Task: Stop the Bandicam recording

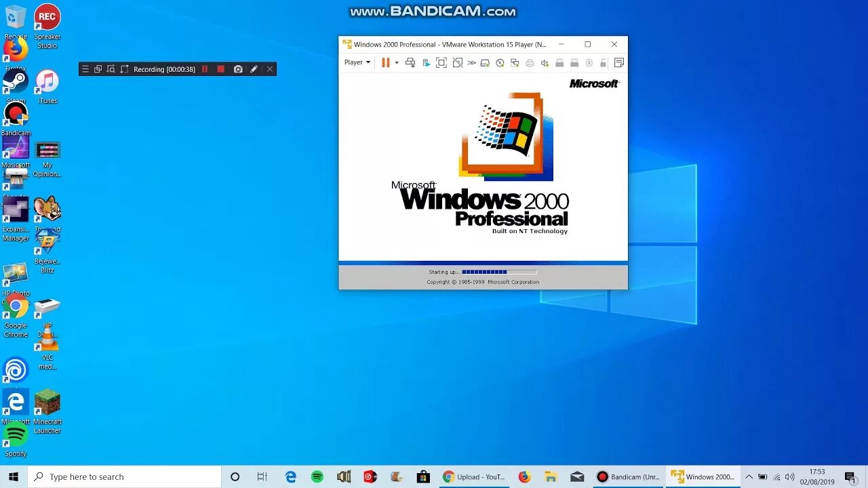Action: tap(220, 69)
